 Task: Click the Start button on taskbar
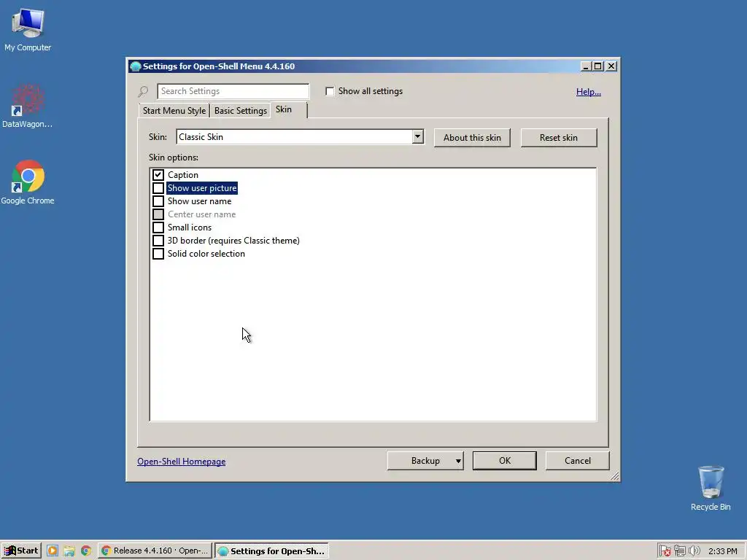[21, 551]
